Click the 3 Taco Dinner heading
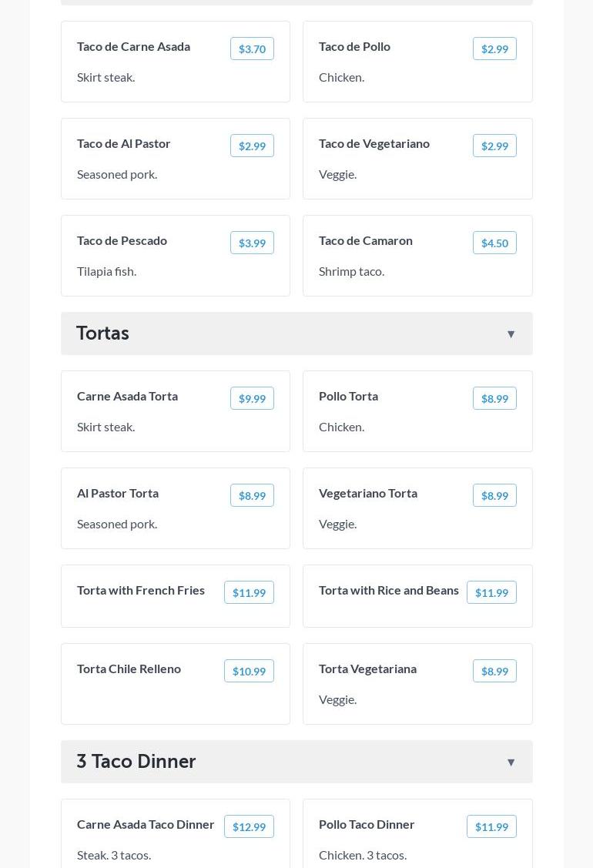This screenshot has width=593, height=868. tap(136, 762)
